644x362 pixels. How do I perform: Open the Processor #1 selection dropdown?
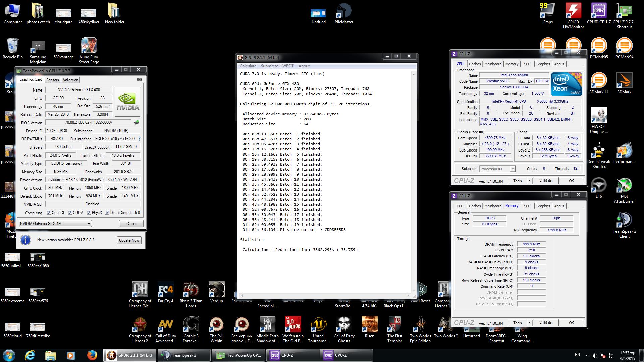tap(497, 169)
